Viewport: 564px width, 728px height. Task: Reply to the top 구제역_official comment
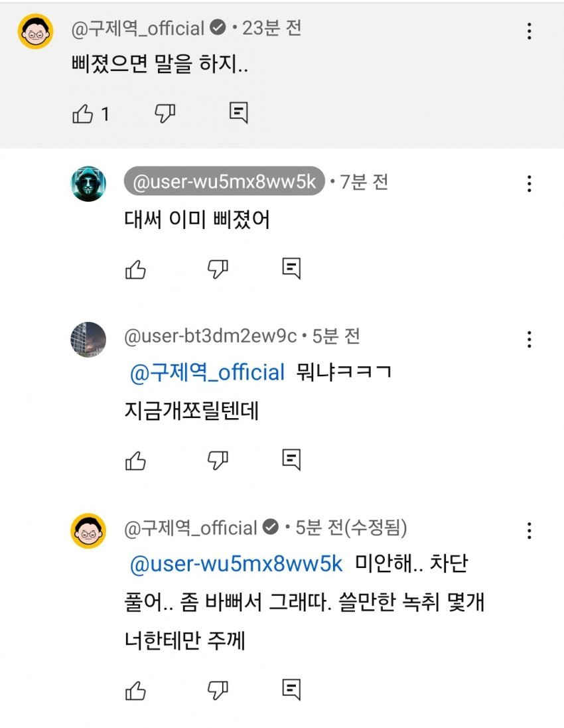pyautogui.click(x=238, y=113)
